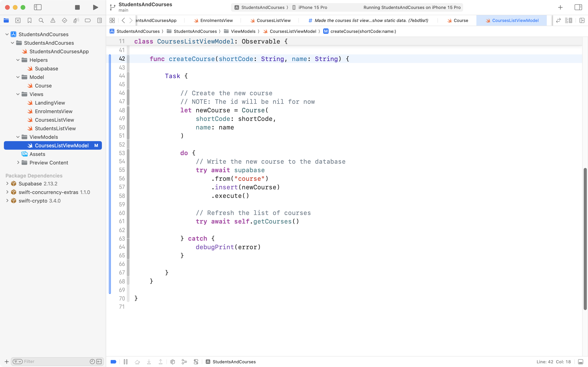Viewport: 588px width, 367px height.
Task: Click the Filter field below the navigator
Action: [49, 361]
